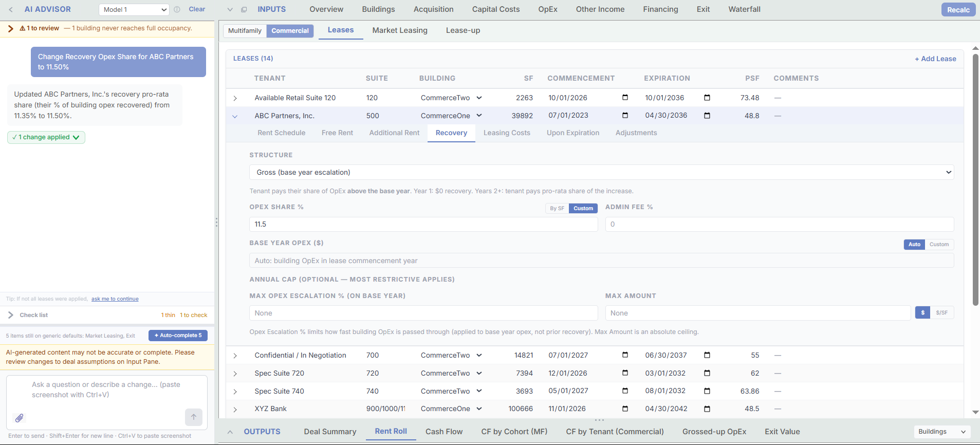Open expiration calendar for Confidential / In Negotiation
Screen dimensions: 980x445
point(707,355)
